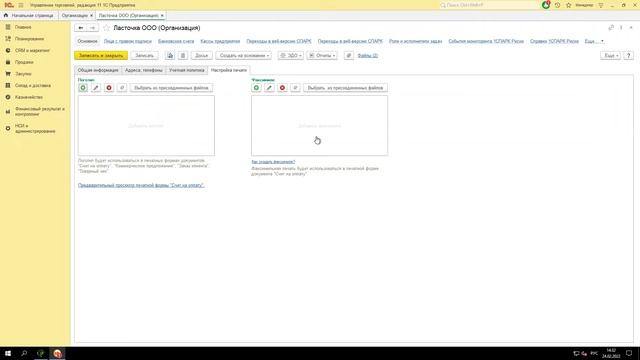Viewport: 640px width, 360px height.
Task: Go forward with the right arrow button
Action: (93, 28)
